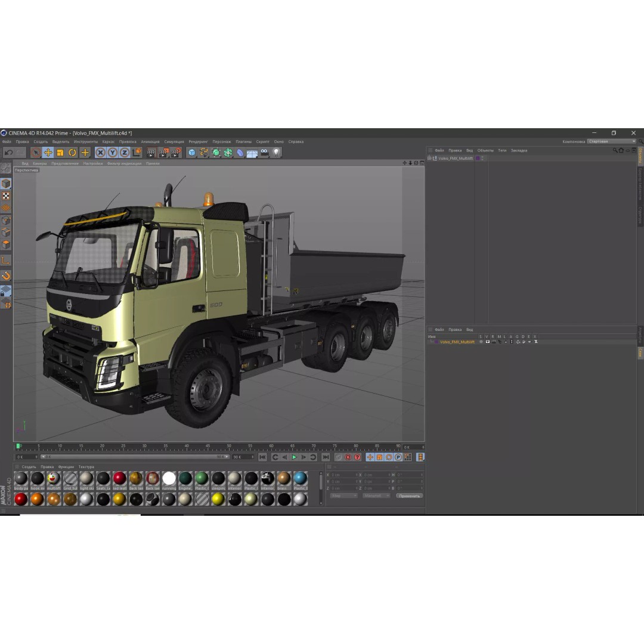
Task: Toggle the Volvo_FMX_Multilift visibility dots
Action: pyautogui.click(x=482, y=158)
